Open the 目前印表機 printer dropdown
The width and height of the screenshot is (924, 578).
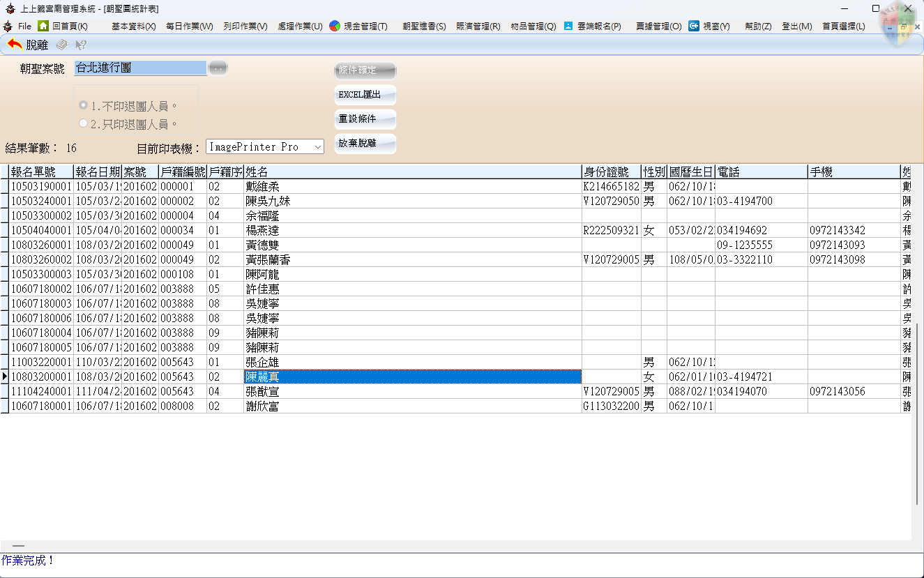pyautogui.click(x=317, y=147)
